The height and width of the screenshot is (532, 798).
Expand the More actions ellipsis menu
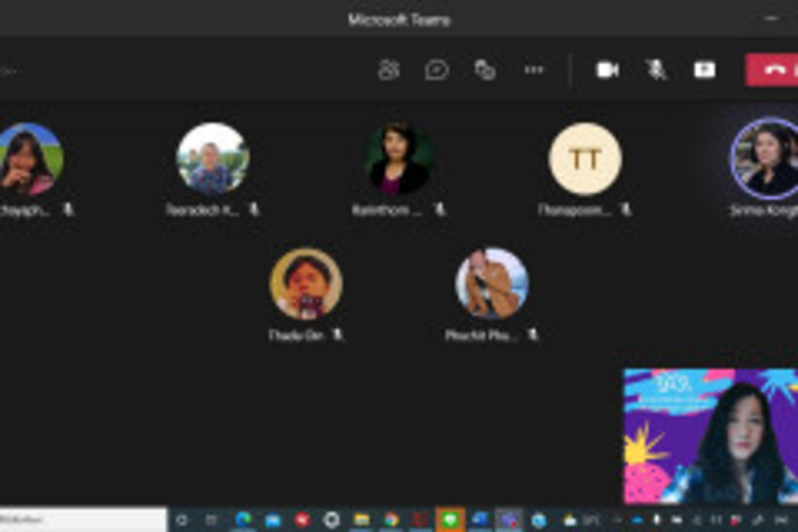(x=533, y=70)
